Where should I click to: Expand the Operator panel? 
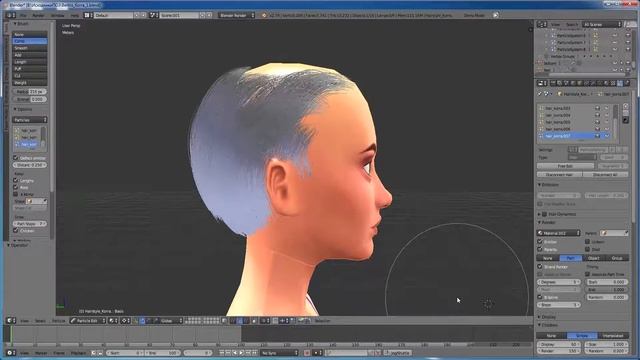(x=19, y=245)
